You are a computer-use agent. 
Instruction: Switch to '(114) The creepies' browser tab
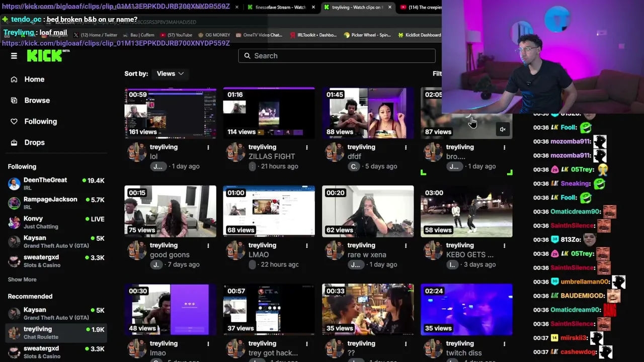pyautogui.click(x=421, y=7)
